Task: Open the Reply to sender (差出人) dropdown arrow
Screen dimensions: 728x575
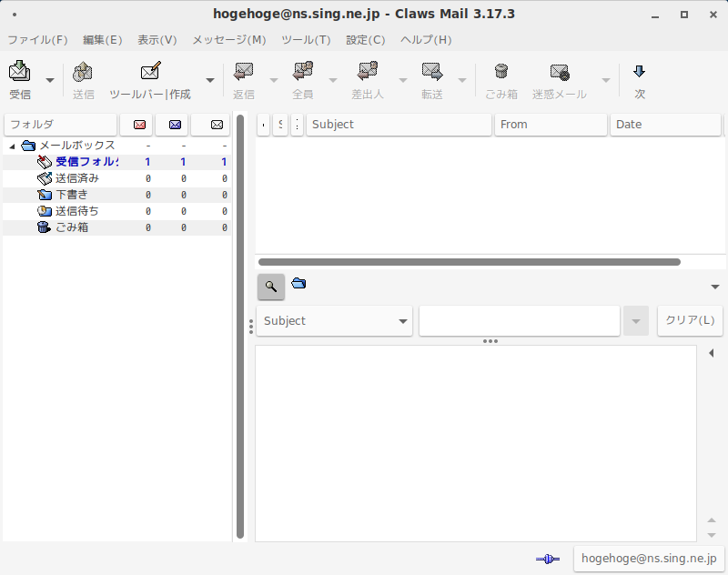Action: click(403, 80)
